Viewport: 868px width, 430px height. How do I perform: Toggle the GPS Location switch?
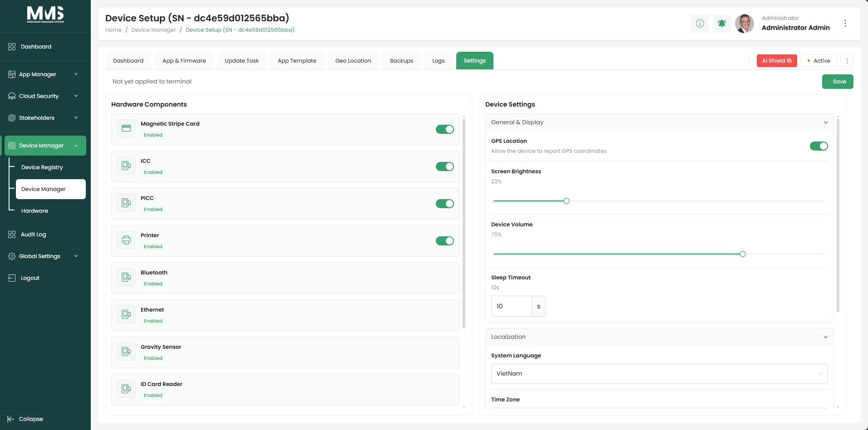coord(819,146)
